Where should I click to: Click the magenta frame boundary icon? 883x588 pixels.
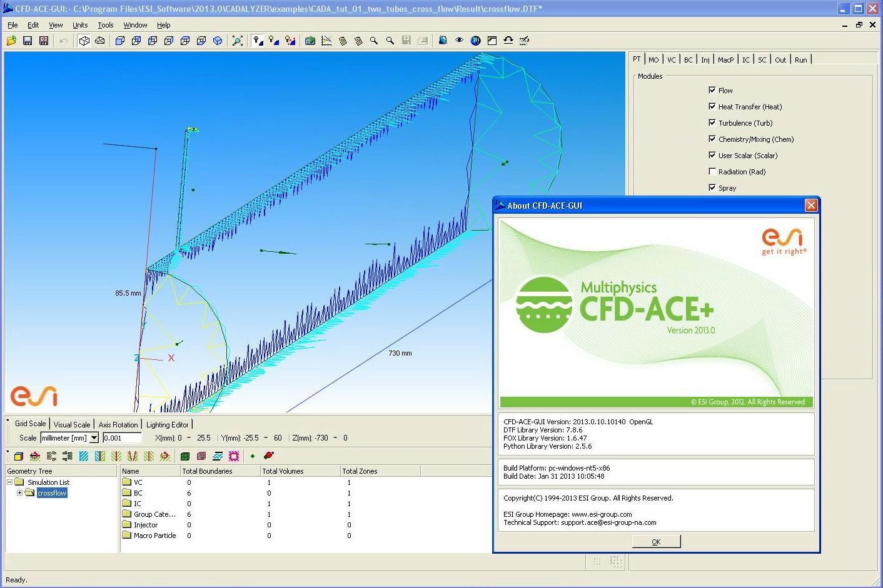(x=234, y=456)
